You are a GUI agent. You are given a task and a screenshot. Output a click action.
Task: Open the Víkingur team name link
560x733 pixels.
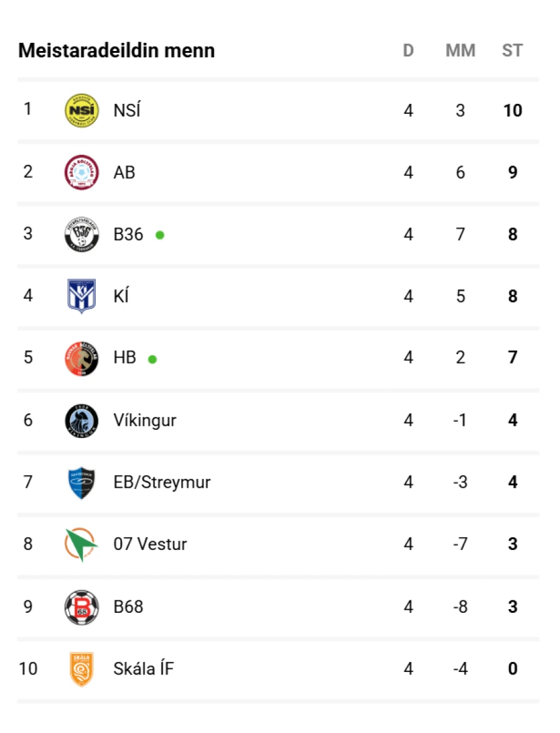point(145,420)
